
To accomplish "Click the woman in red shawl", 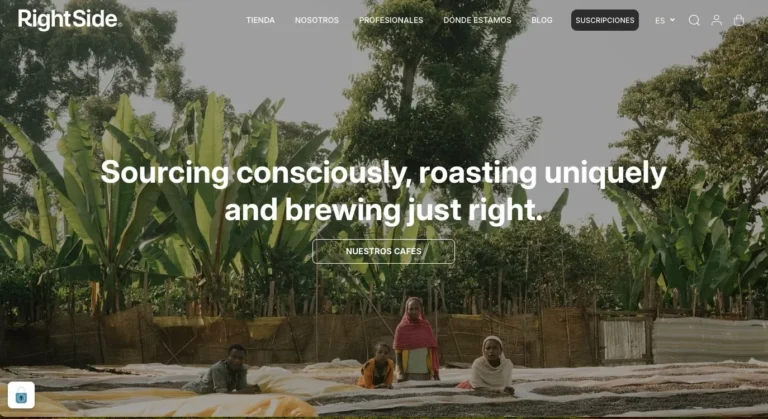I will click(x=416, y=338).
